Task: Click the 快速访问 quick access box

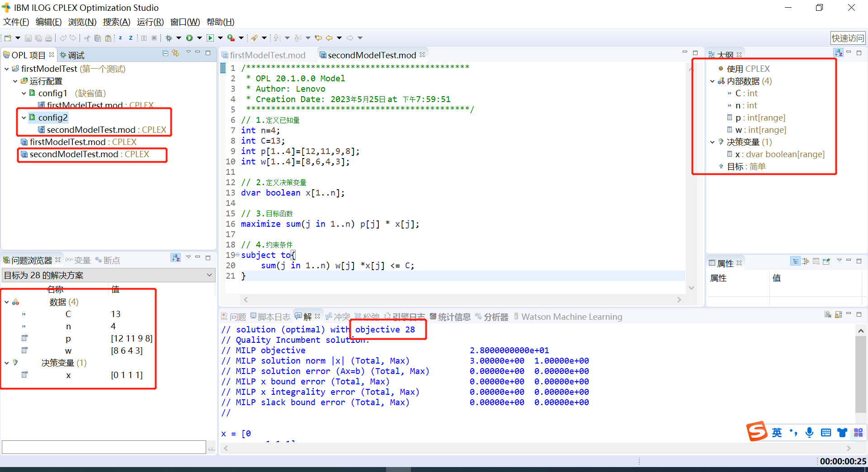Action: point(848,38)
